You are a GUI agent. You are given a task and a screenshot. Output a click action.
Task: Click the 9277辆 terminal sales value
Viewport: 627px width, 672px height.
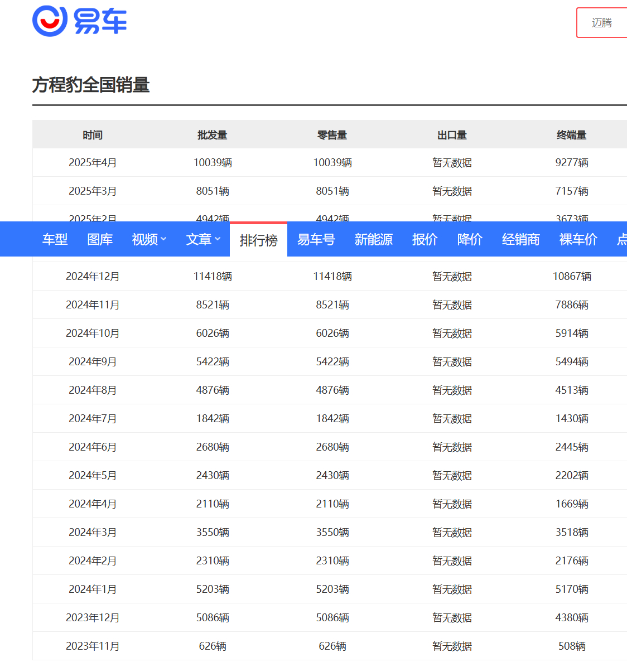click(x=572, y=162)
